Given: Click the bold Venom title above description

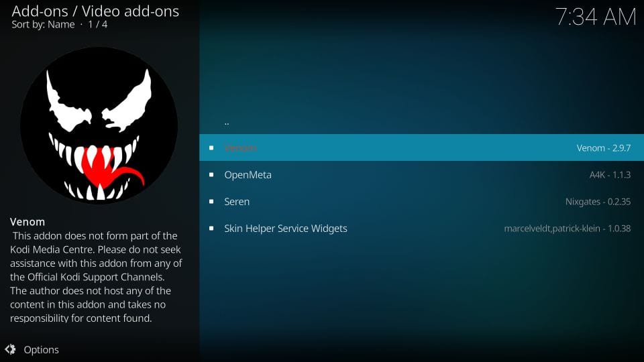Looking at the screenshot, I should [x=28, y=222].
